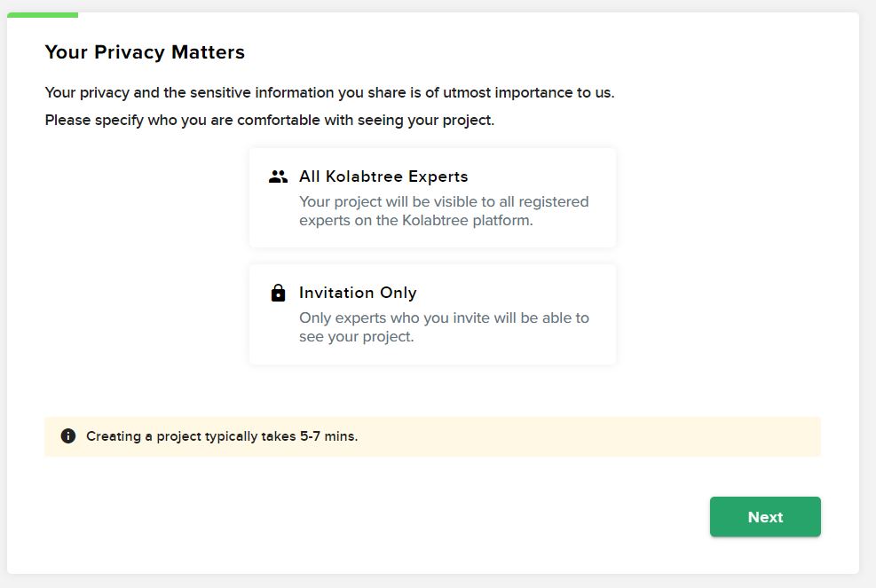Click "see your project." under Invitation Only
Screen dimensions: 876x588
(x=357, y=337)
